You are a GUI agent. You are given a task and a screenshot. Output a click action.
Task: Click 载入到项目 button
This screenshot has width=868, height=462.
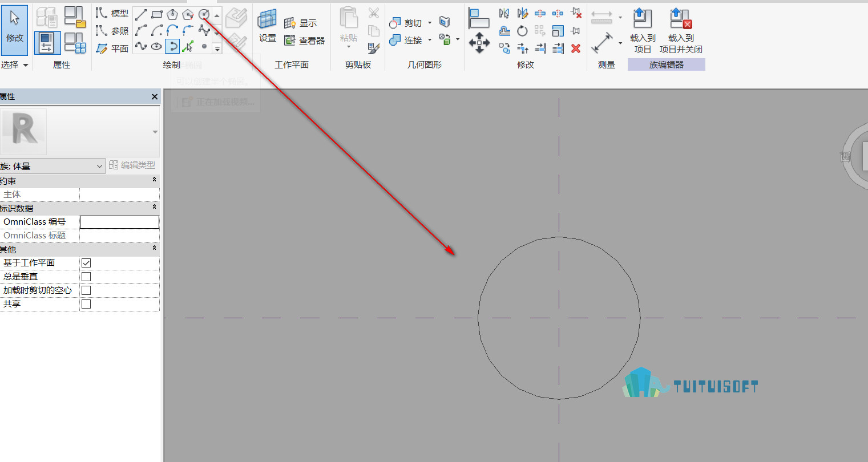point(643,31)
